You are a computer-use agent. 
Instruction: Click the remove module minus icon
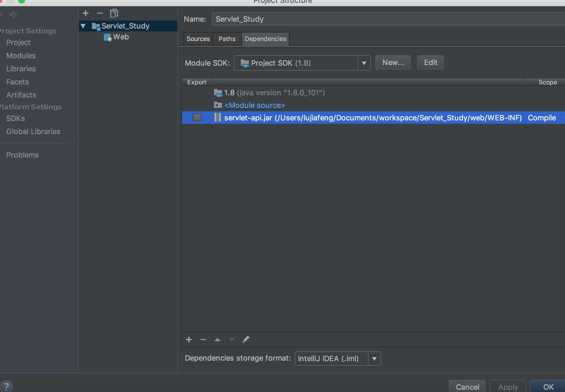coord(100,13)
